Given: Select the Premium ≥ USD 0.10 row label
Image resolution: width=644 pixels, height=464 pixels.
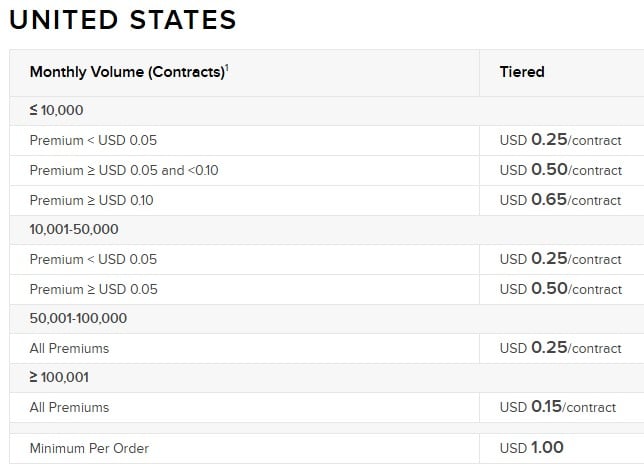Looking at the screenshot, I should (x=91, y=200).
